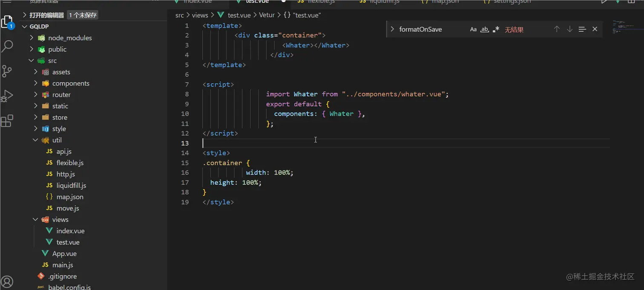644x290 pixels.
Task: Expand the search replace section chevron
Action: tap(392, 29)
